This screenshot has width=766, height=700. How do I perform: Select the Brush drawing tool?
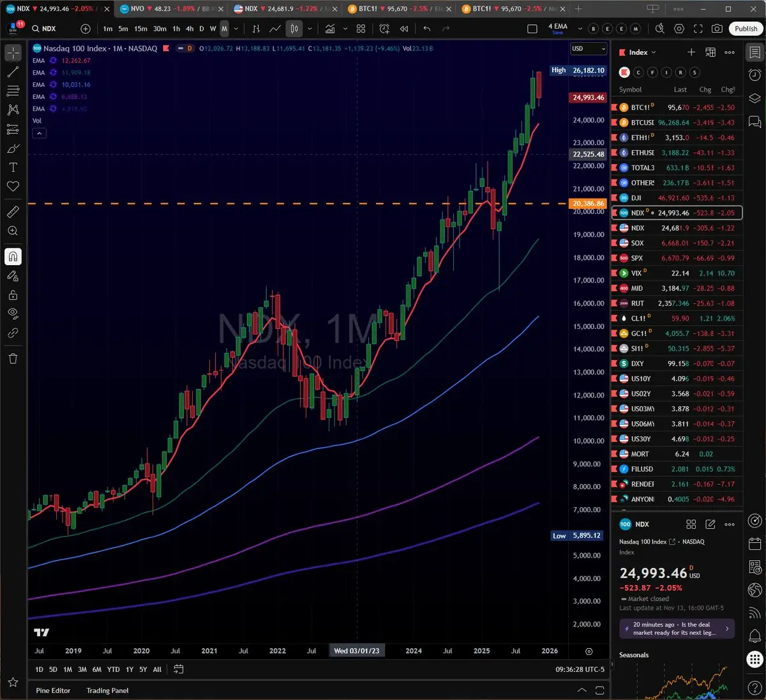click(x=13, y=148)
